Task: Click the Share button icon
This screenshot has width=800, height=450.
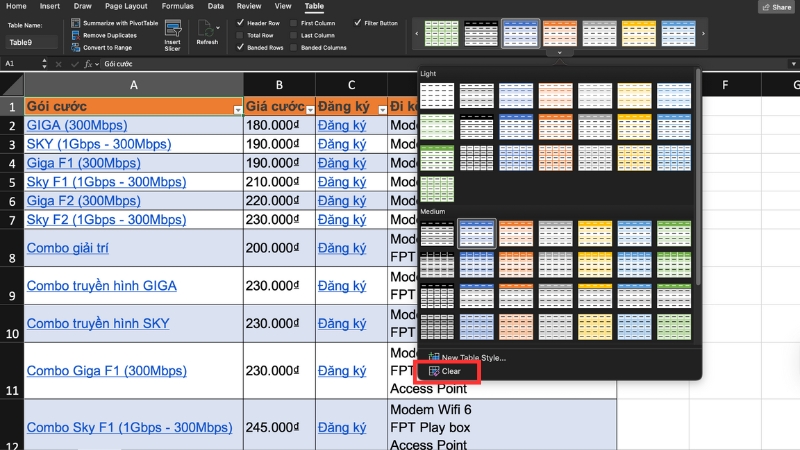Action: tap(765, 7)
